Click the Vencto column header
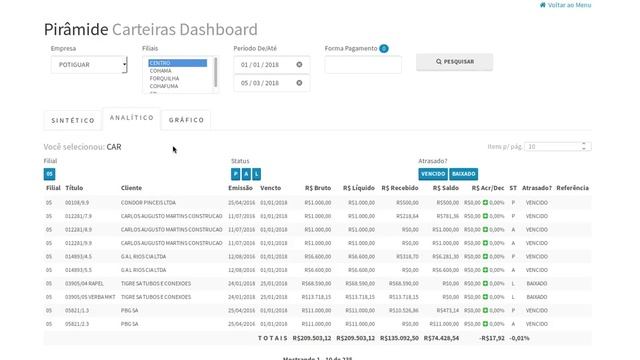This screenshot has width=640, height=360. click(271, 188)
